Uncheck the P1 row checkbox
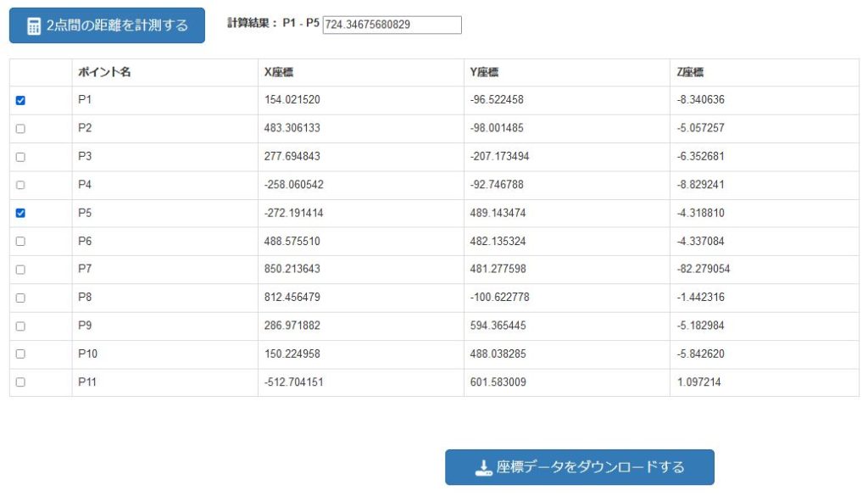Viewport: 868px width, 496px height. pyautogui.click(x=20, y=100)
